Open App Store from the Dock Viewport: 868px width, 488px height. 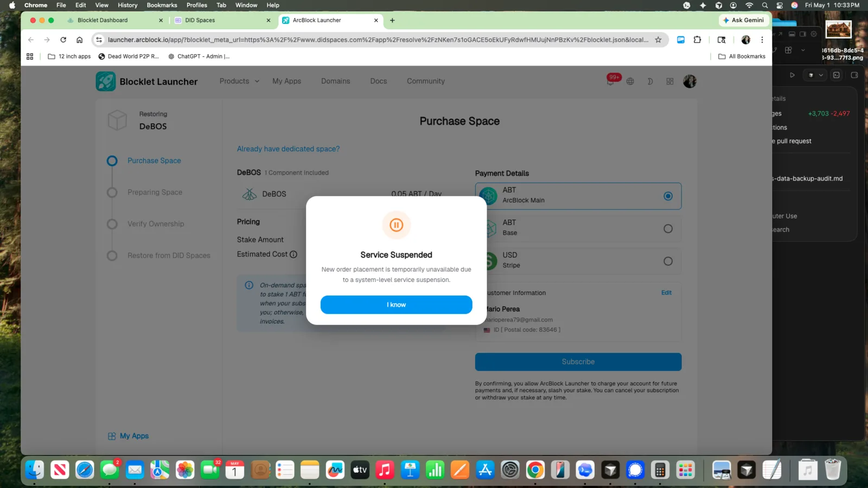[485, 470]
